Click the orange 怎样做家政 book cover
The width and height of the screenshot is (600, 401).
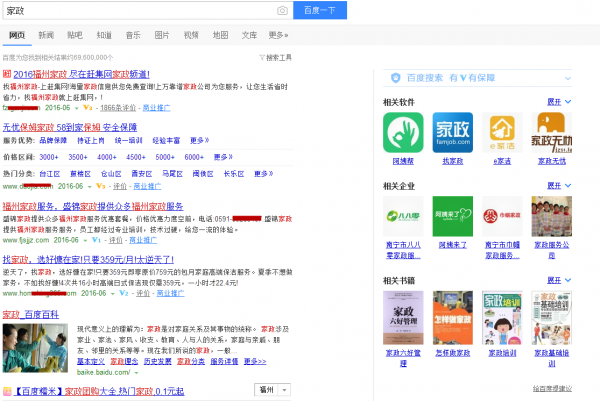pyautogui.click(x=453, y=318)
